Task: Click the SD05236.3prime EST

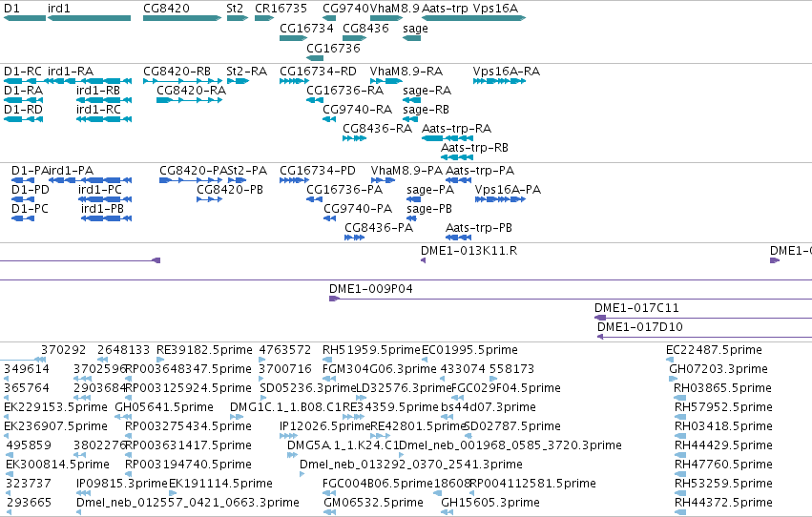Action: click(262, 398)
